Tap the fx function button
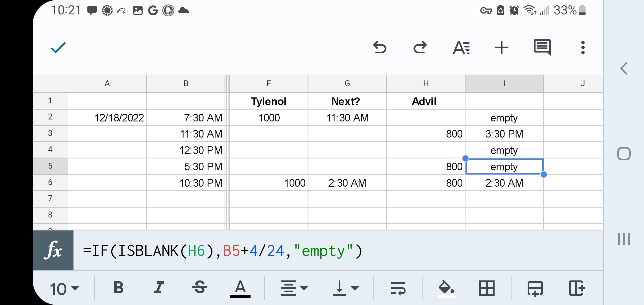Screen dimensions: 644x305 pyautogui.click(x=53, y=250)
